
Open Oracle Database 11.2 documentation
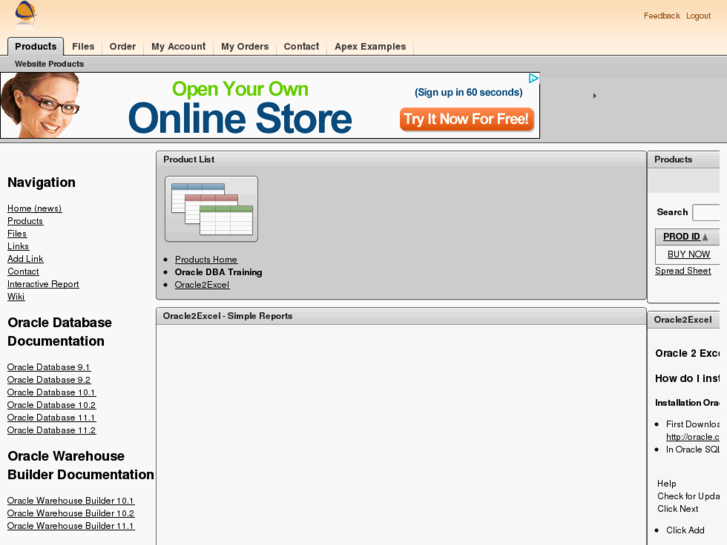click(x=51, y=430)
